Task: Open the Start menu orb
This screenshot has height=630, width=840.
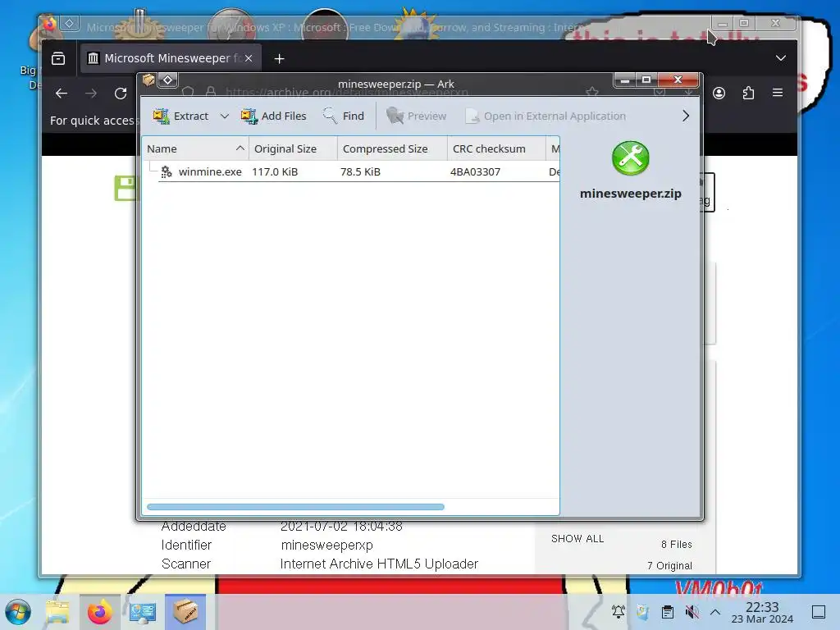Action: click(18, 612)
